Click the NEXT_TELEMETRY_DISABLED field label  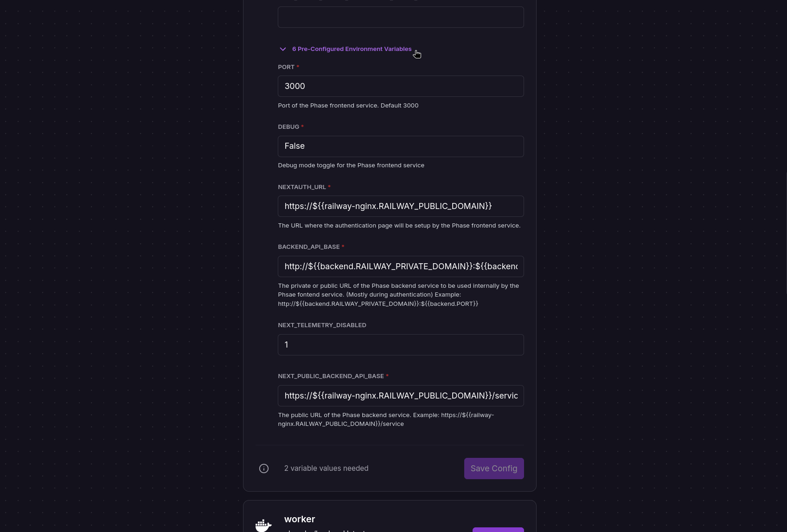[x=322, y=325]
